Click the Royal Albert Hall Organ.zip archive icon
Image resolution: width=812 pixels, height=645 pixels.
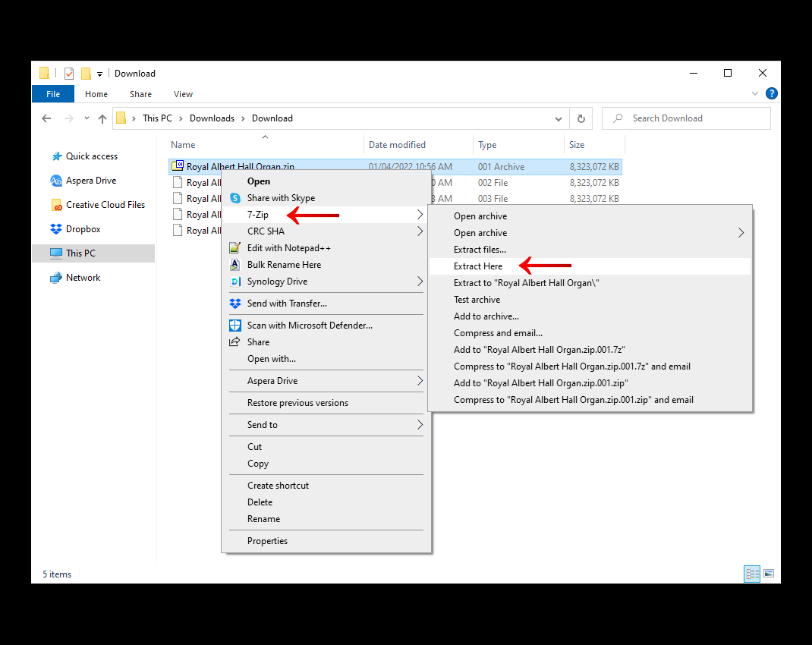[178, 166]
